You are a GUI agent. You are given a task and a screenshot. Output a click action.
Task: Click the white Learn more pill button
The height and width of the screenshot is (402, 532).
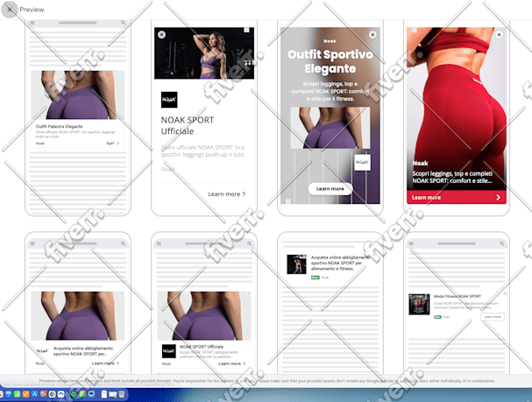point(330,189)
